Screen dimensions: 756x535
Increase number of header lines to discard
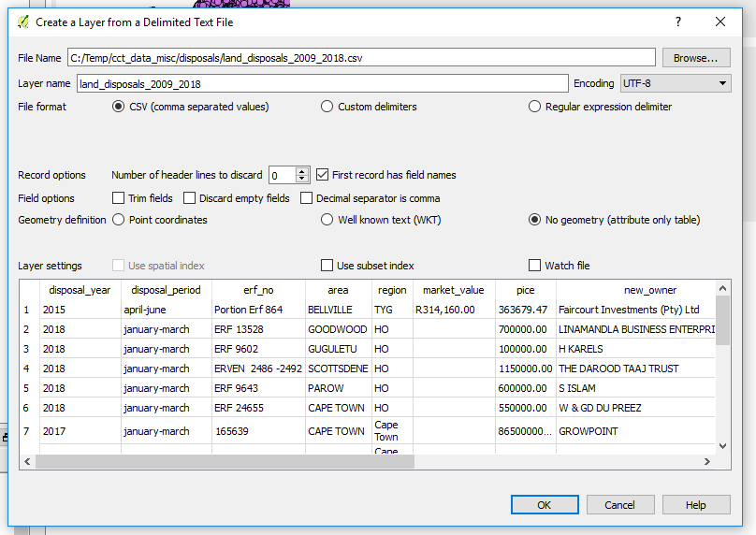point(302,171)
